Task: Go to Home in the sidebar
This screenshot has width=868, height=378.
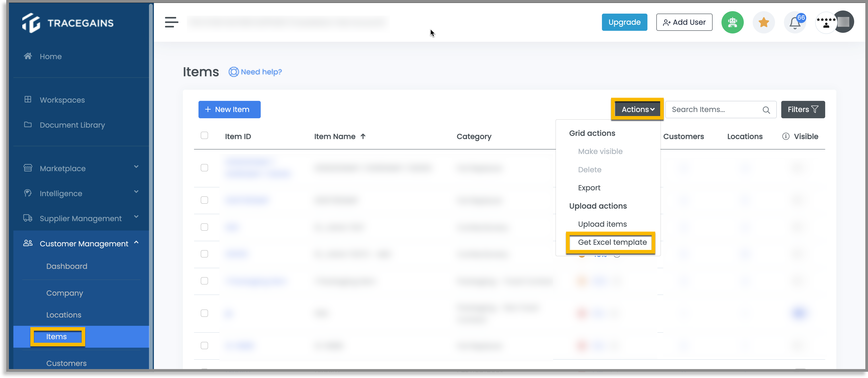Action: coord(51,56)
